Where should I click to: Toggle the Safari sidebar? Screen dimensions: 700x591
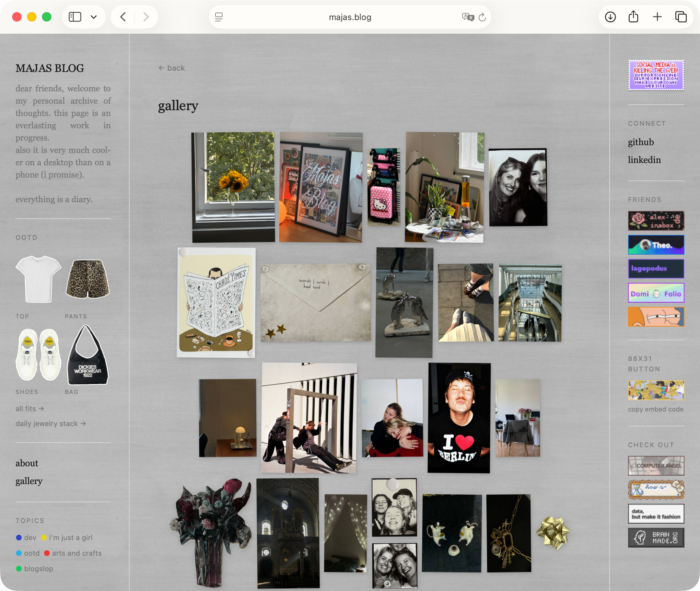pyautogui.click(x=75, y=17)
